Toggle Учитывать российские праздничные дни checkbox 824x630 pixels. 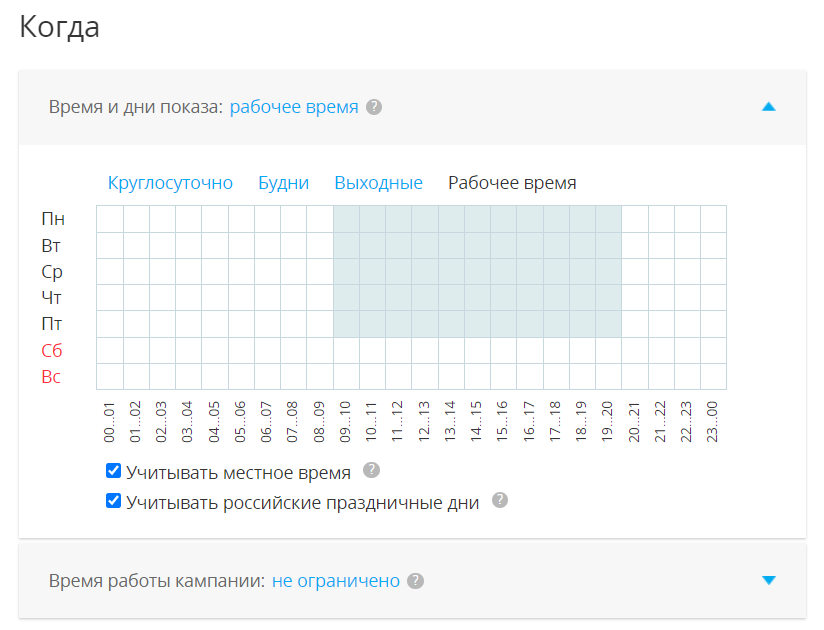[x=114, y=501]
